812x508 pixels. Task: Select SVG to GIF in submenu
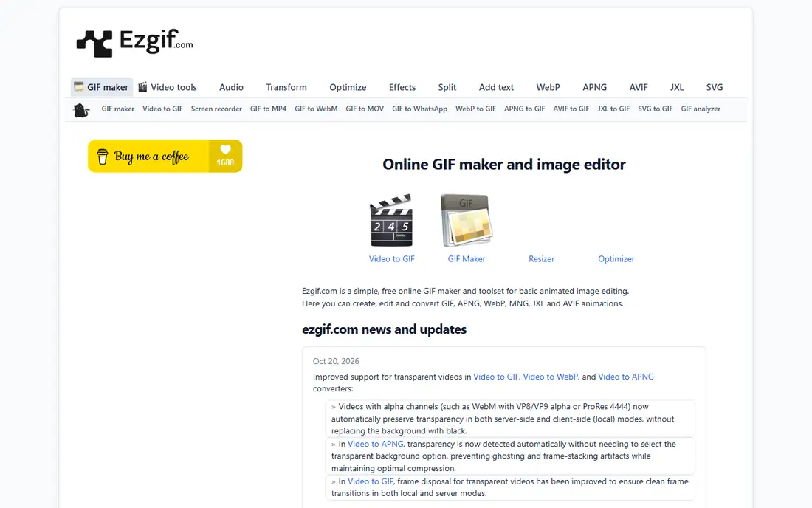point(655,109)
